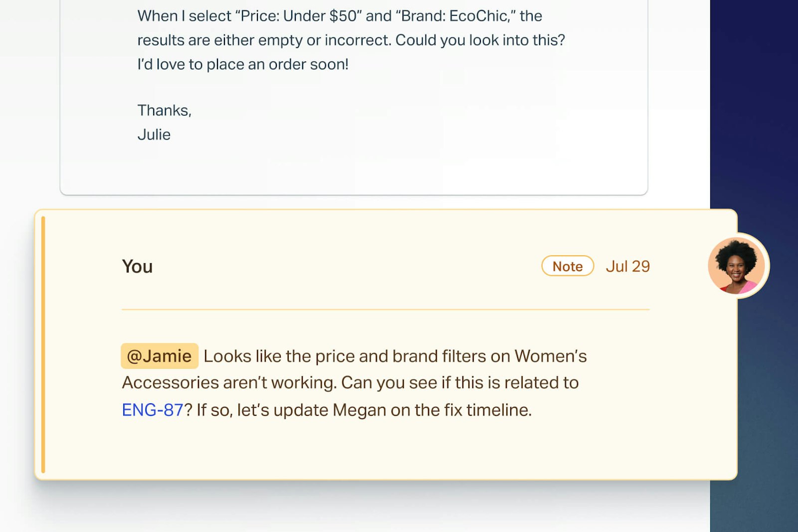Click the yellow accent bar on the note

(43, 344)
